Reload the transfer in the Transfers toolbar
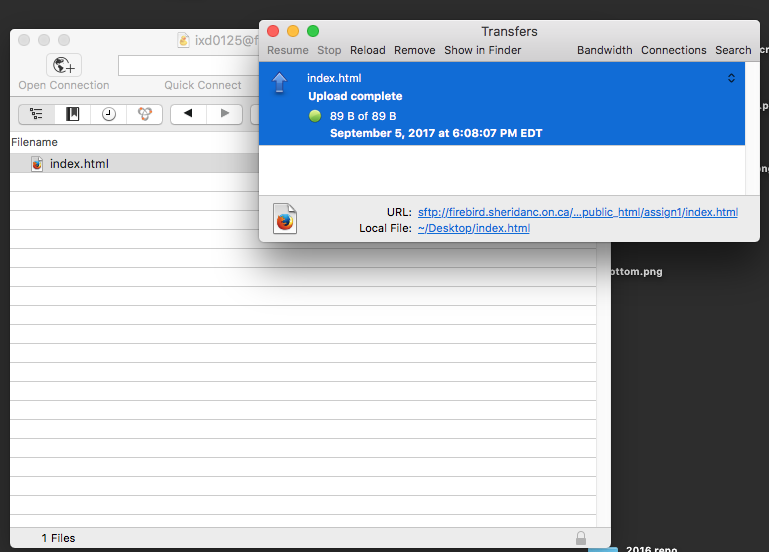The height and width of the screenshot is (552, 769). click(367, 50)
